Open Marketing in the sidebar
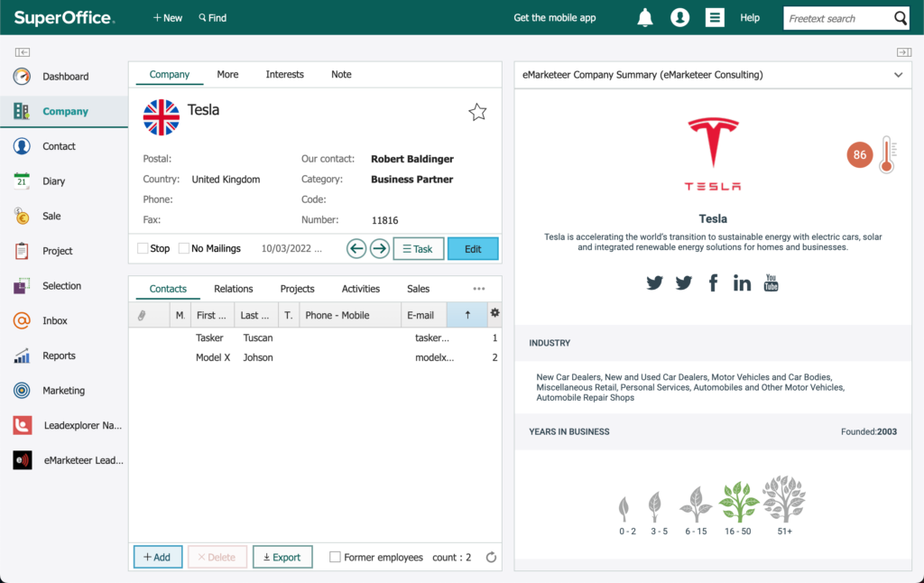The width and height of the screenshot is (924, 583). 64,390
